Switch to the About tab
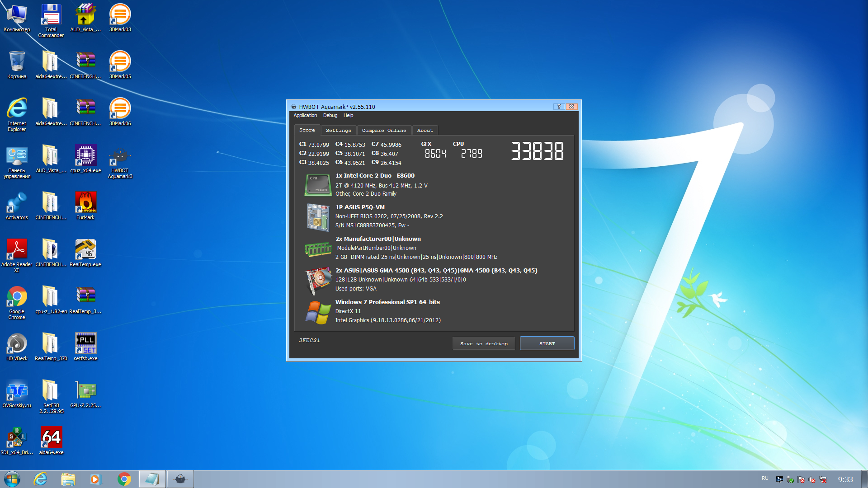This screenshot has height=488, width=868. [x=425, y=131]
